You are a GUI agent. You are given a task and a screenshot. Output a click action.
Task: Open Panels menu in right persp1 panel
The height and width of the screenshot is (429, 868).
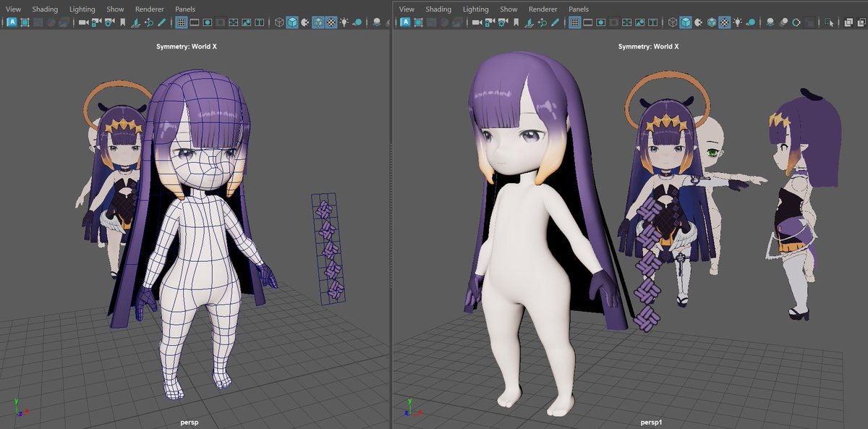(x=579, y=9)
